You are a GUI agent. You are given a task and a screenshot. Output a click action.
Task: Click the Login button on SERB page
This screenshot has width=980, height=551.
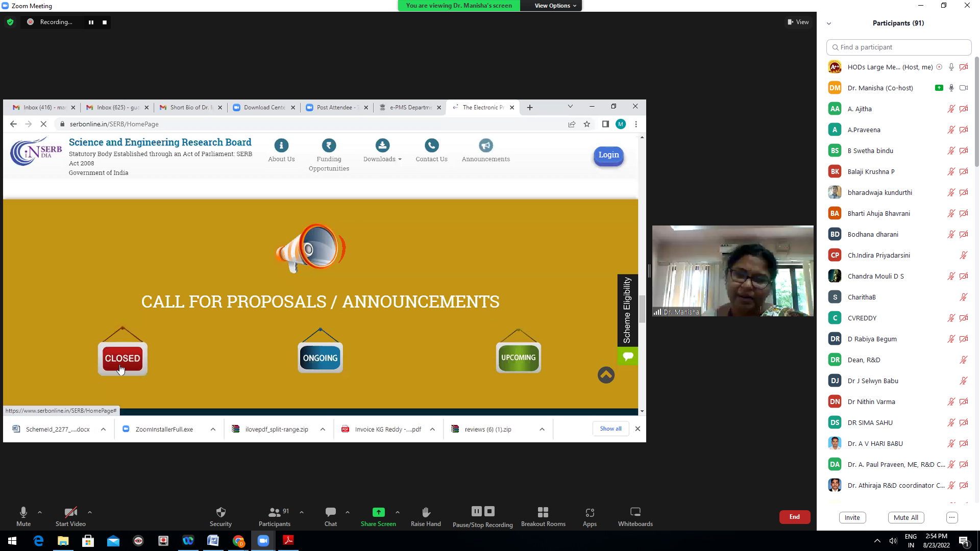click(x=608, y=155)
